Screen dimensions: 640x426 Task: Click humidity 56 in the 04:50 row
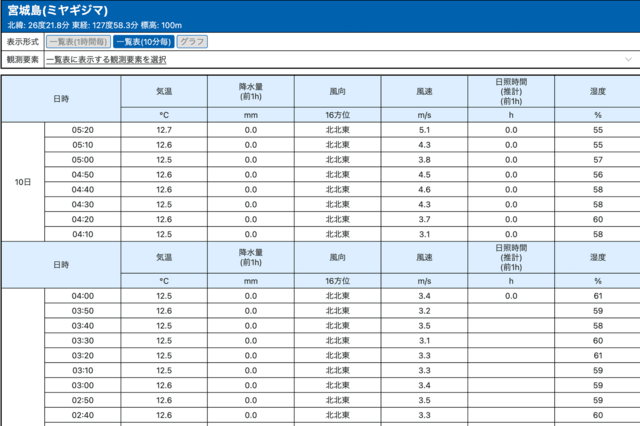click(x=598, y=175)
